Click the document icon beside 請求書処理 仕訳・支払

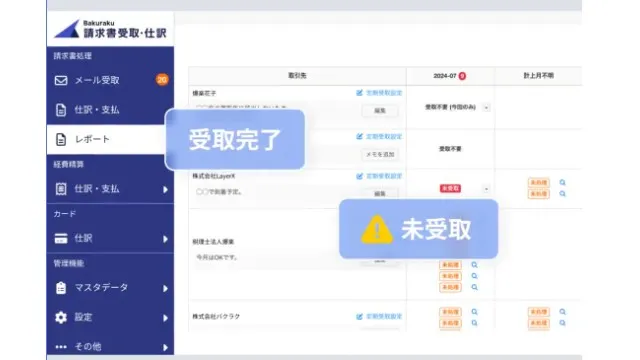[61, 110]
